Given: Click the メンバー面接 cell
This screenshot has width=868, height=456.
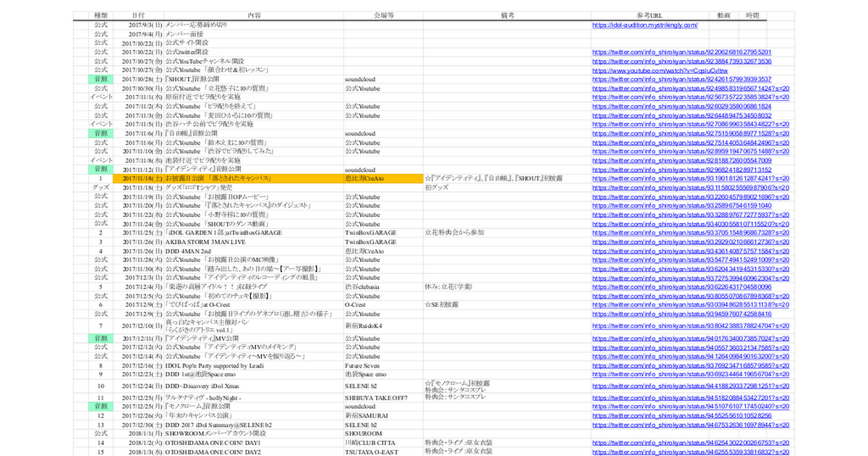Looking at the screenshot, I should coord(254,34).
